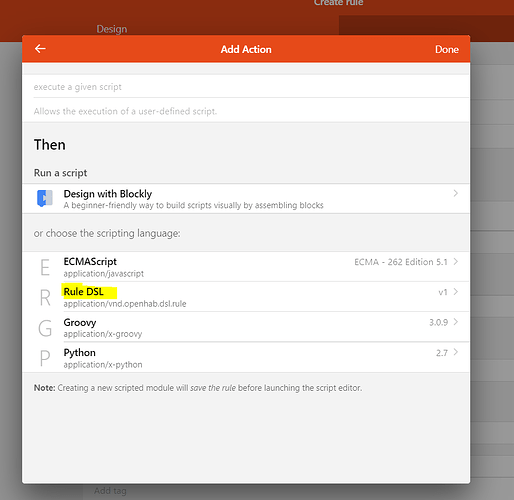Click Done in the dialog header
The image size is (514, 500).
pyautogui.click(x=447, y=49)
